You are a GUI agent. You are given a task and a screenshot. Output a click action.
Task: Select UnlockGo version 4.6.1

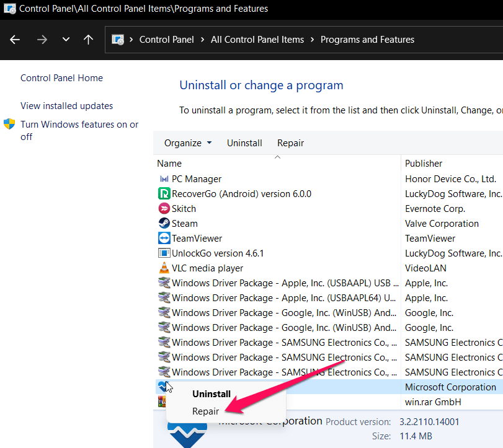point(218,253)
